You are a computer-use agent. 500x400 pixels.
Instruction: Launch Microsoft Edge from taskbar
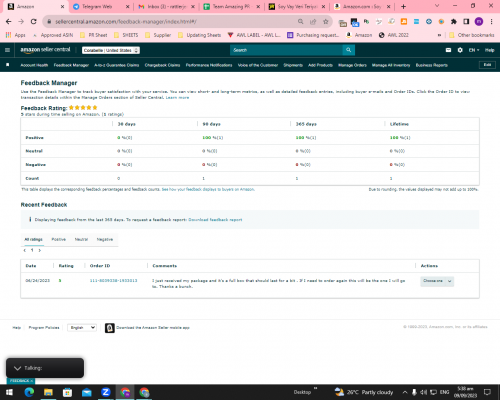click(x=29, y=392)
